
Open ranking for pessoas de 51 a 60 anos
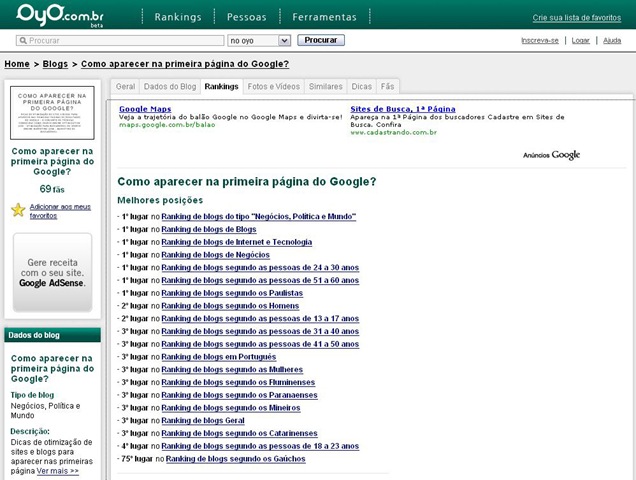coord(260,280)
